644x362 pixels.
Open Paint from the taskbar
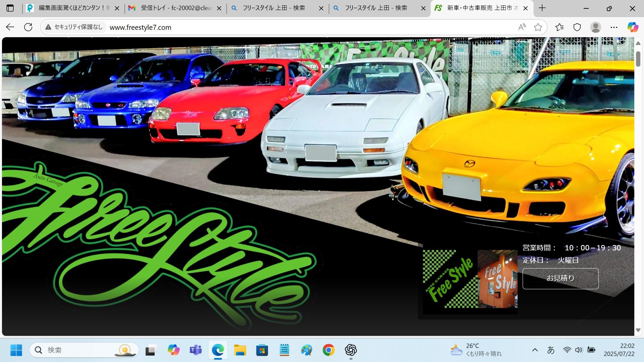click(306, 350)
